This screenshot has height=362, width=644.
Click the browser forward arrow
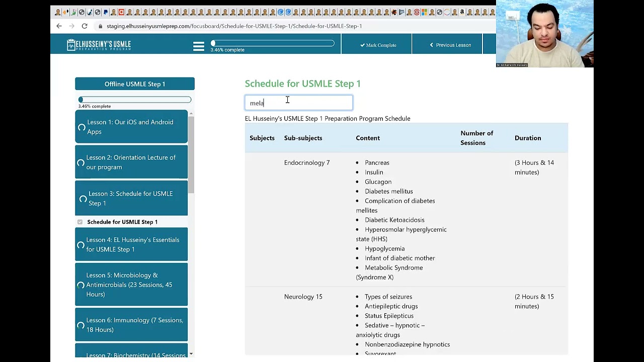(72, 26)
